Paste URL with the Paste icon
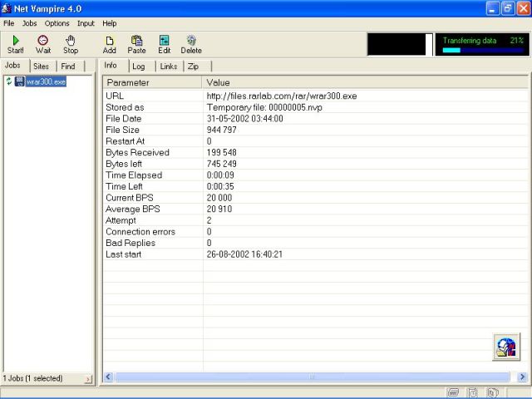This screenshot has width=532, height=399. (136, 41)
